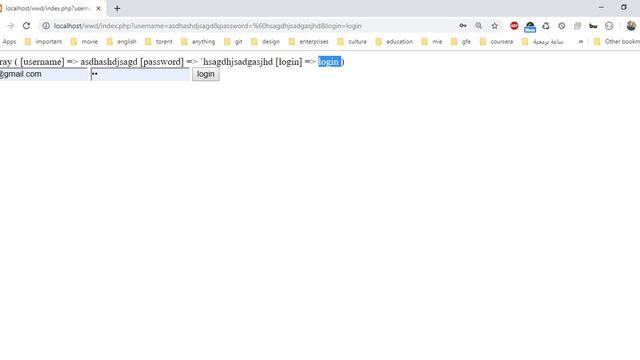Click the browser forward arrow
The width and height of the screenshot is (640, 360).
(11, 26)
